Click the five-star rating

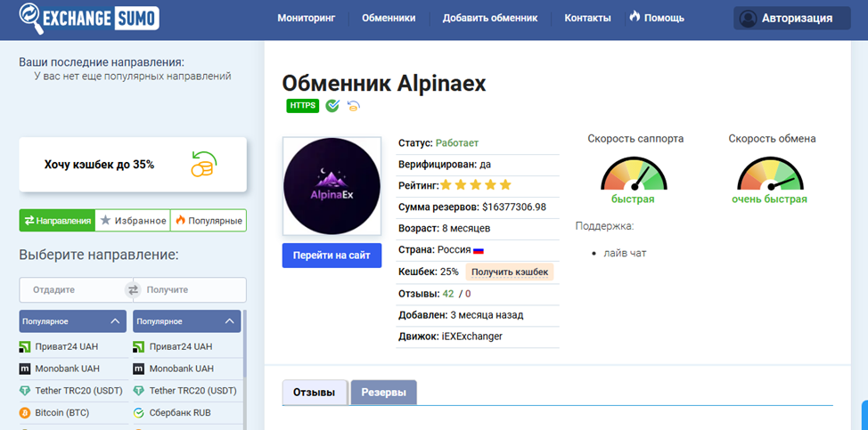[x=476, y=185]
